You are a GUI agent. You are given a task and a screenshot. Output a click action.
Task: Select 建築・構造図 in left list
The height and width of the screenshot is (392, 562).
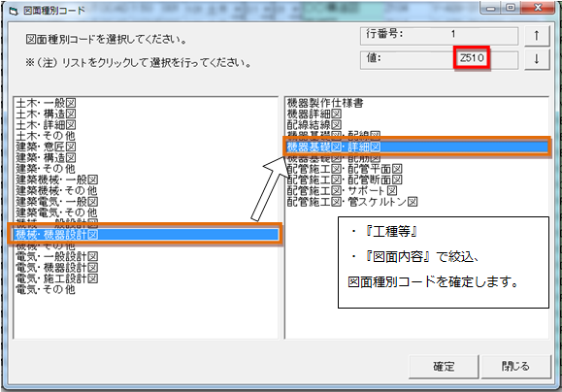click(46, 158)
